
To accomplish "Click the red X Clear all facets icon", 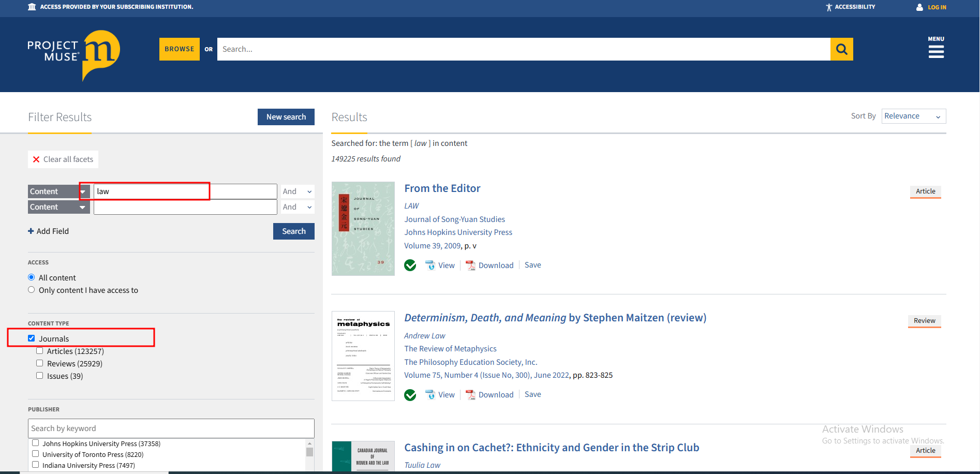I will (36, 159).
